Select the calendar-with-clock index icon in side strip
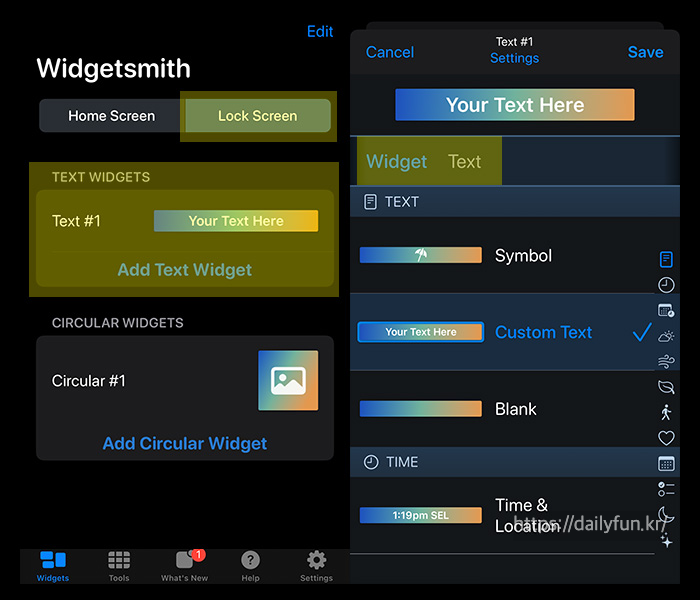Image resolution: width=700 pixels, height=600 pixels. [666, 310]
